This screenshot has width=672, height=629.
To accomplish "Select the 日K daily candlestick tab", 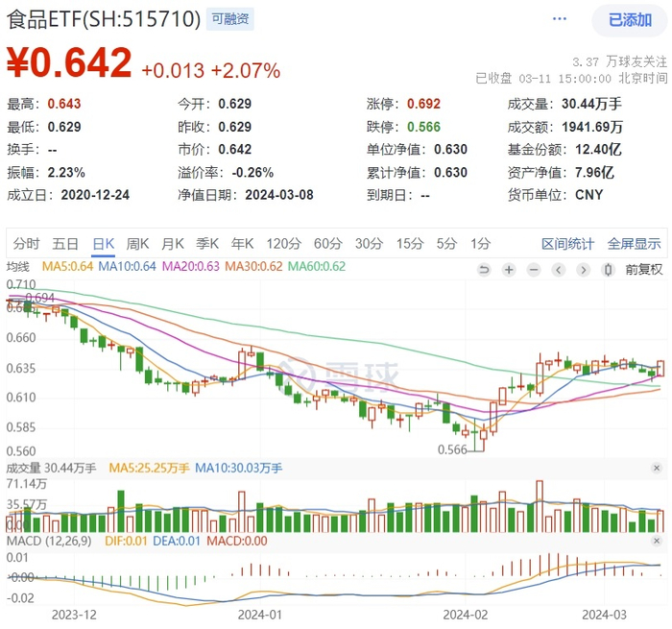I will [x=104, y=244].
